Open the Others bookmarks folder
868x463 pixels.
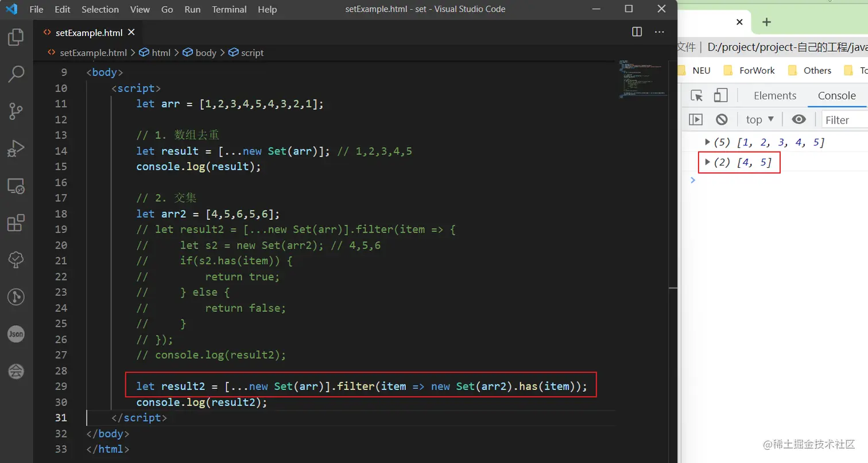pyautogui.click(x=809, y=70)
